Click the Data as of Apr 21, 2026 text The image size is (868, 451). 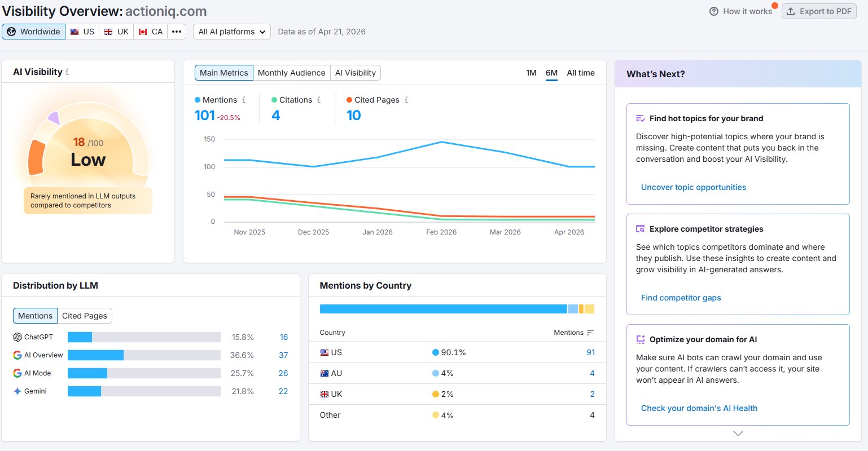coord(322,32)
